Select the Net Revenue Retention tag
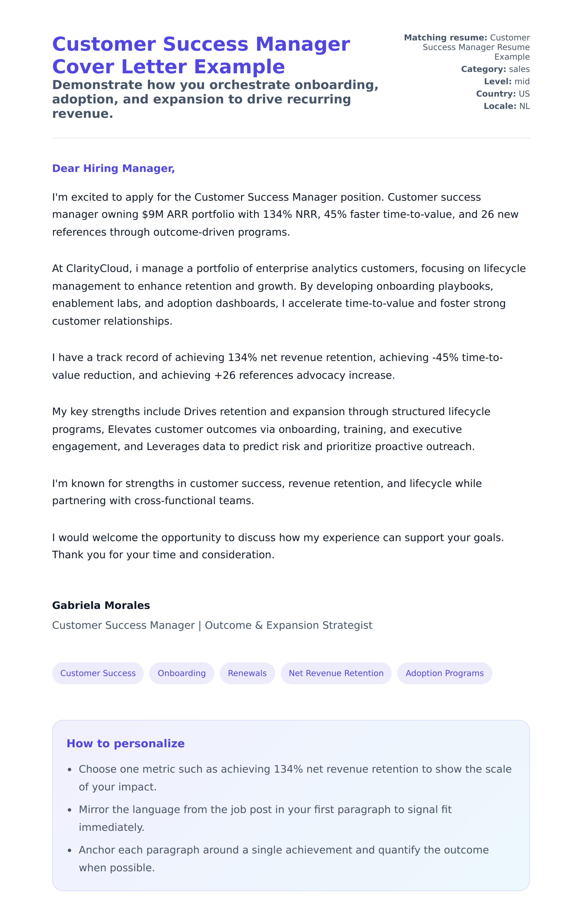 (336, 673)
